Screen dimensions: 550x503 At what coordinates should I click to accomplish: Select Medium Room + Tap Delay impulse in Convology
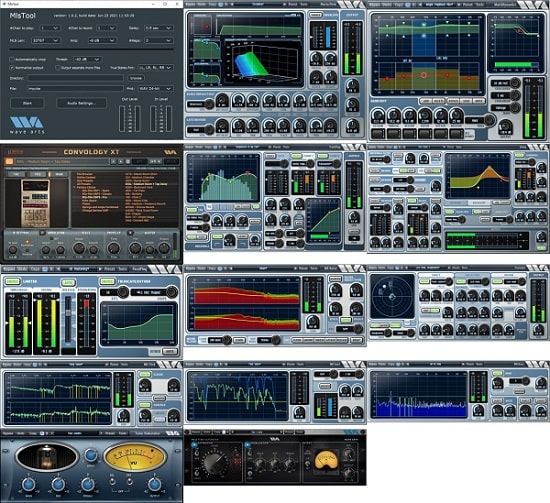146,184
